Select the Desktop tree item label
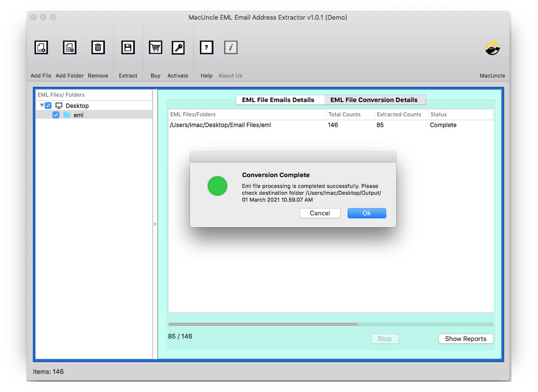The height and width of the screenshot is (392, 538). [77, 105]
